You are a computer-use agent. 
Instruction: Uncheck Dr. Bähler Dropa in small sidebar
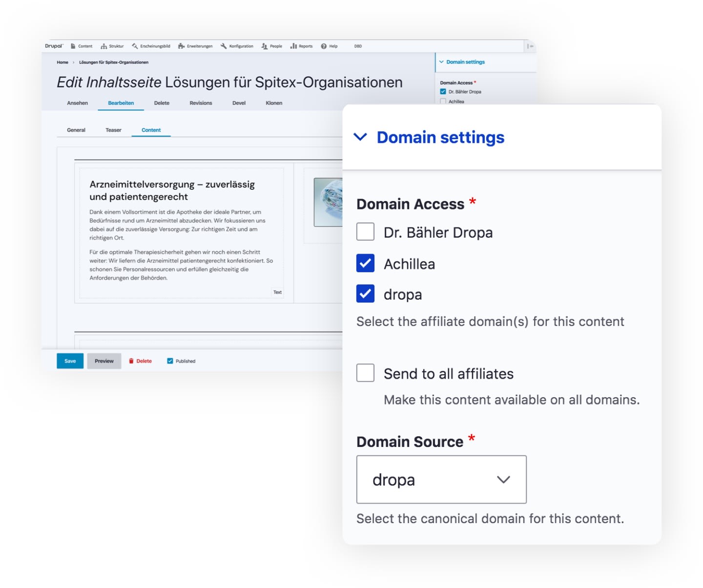pos(443,92)
